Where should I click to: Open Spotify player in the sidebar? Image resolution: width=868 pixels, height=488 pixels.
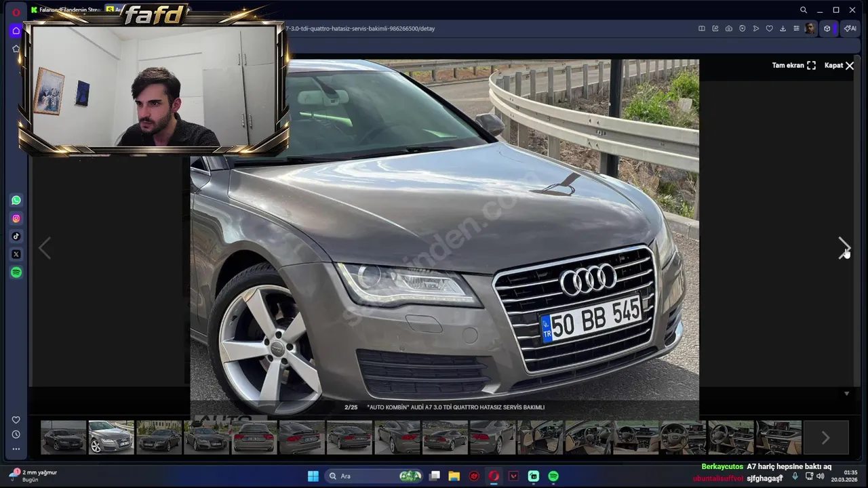point(16,272)
